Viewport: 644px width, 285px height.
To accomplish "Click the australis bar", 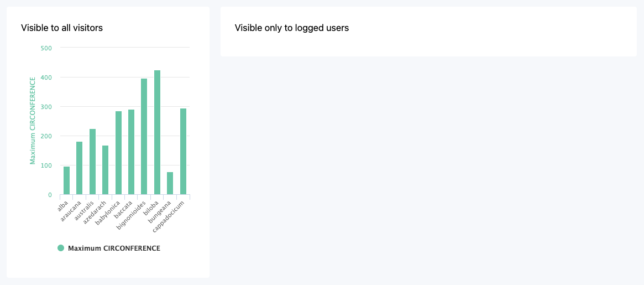I will click(x=92, y=162).
